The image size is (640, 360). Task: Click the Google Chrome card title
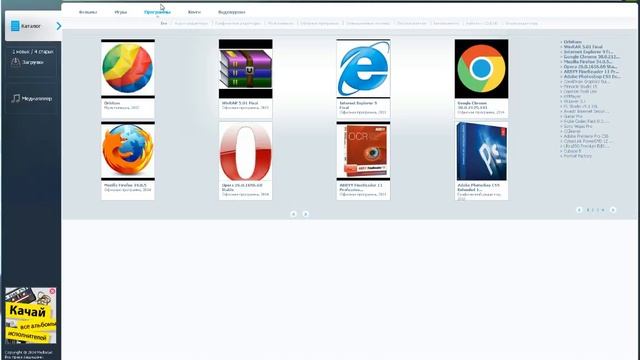472,105
